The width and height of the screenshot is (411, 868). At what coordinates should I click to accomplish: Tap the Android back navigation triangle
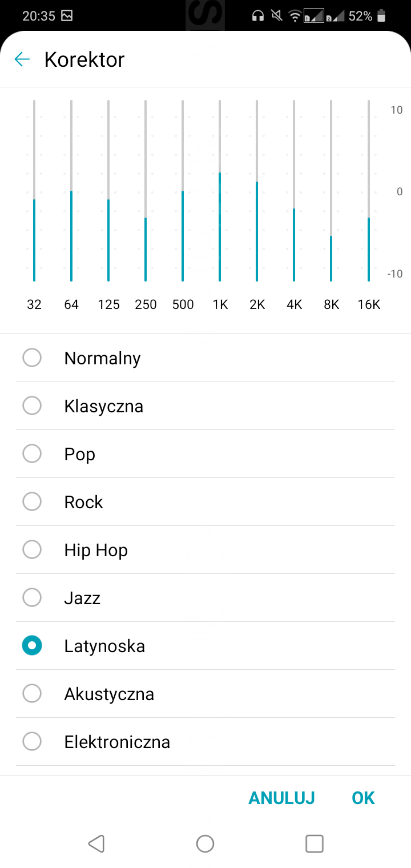click(x=96, y=843)
